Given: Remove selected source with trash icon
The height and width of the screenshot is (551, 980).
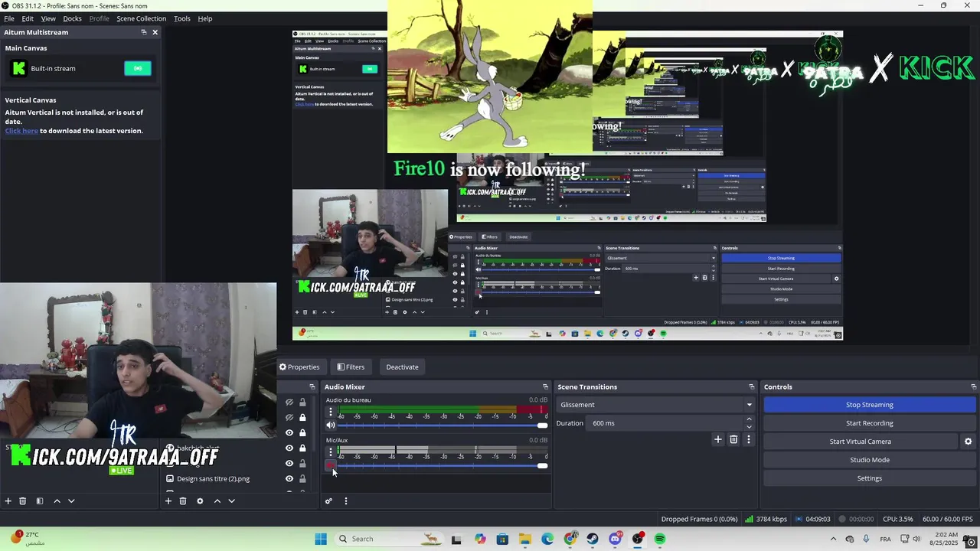Looking at the screenshot, I should [x=183, y=501].
